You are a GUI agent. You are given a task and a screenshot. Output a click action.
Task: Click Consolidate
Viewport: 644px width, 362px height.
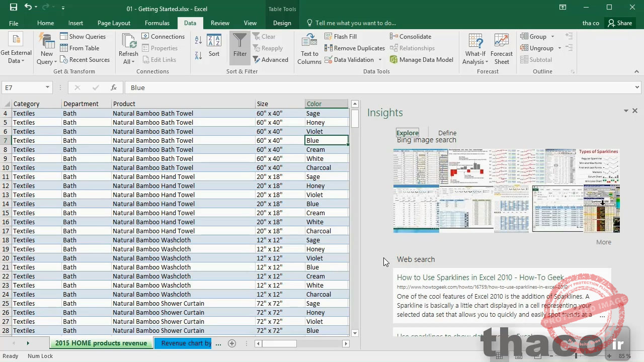click(411, 37)
